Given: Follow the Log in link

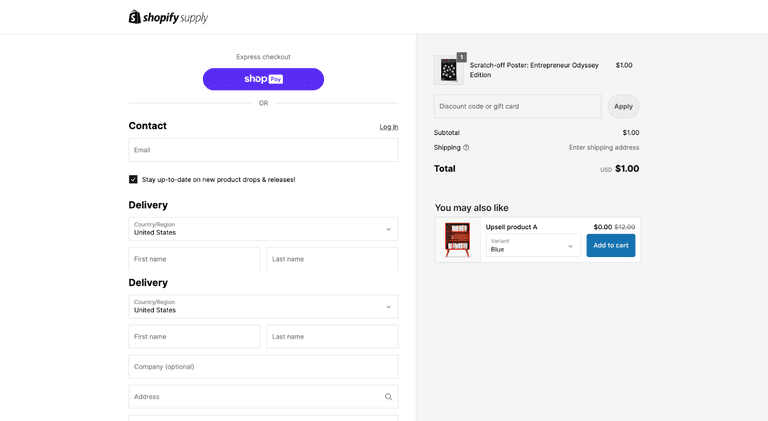Looking at the screenshot, I should [388, 127].
